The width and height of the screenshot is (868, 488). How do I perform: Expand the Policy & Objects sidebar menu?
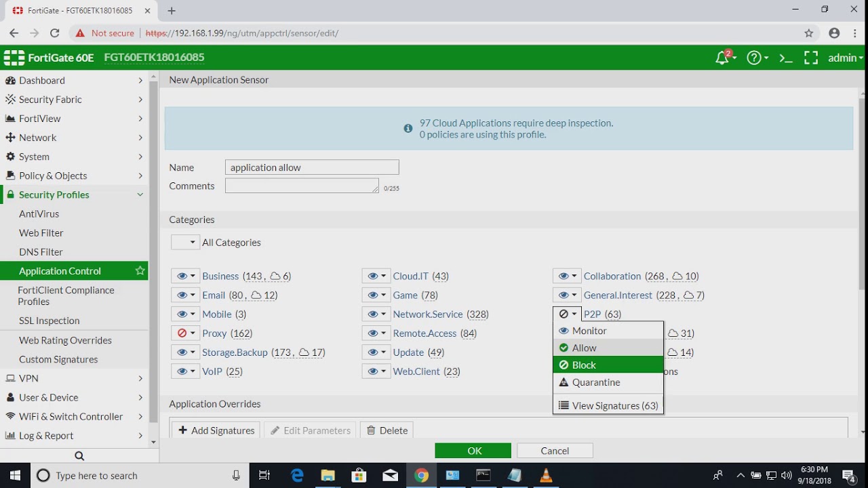[74, 176]
